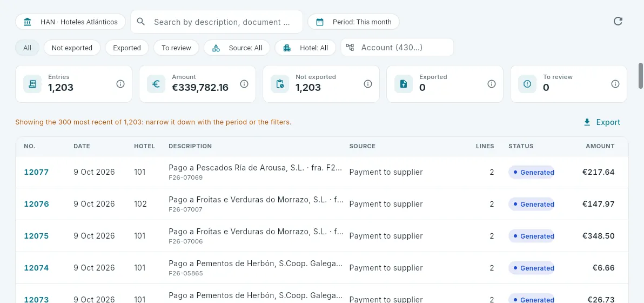Image resolution: width=644 pixels, height=303 pixels.
Task: Click the tree icon in Account field
Action: 350,47
